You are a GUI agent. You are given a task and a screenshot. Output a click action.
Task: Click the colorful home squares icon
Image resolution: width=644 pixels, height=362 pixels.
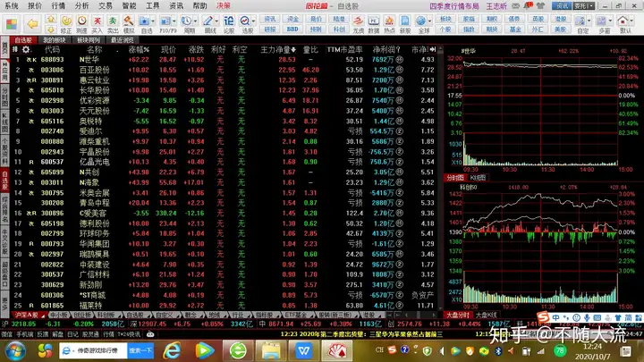(12, 24)
